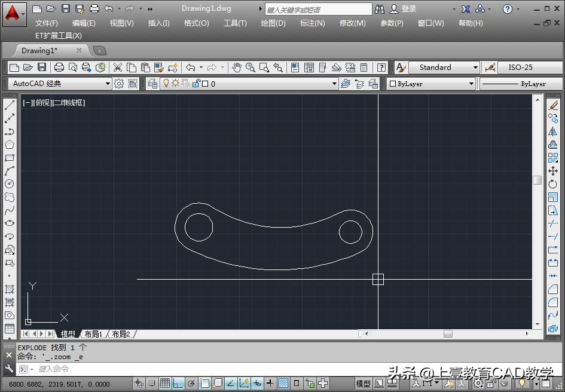Open the workspace settings gear icon
Screen dimensions: 565x392
coord(119,84)
